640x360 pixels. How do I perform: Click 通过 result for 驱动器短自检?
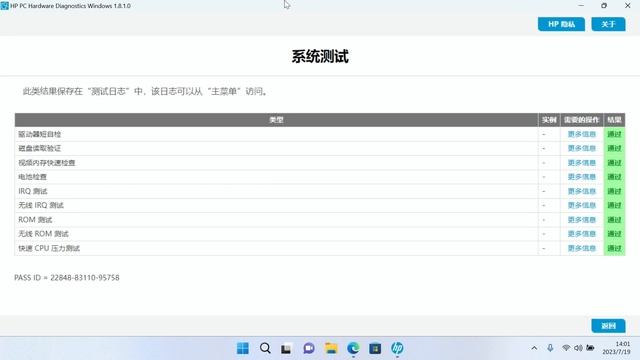tap(614, 134)
